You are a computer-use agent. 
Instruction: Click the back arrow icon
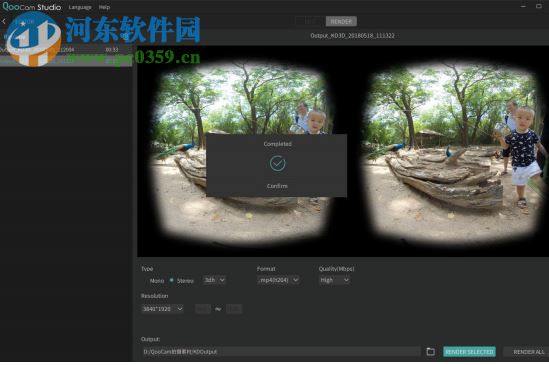pyautogui.click(x=4, y=21)
